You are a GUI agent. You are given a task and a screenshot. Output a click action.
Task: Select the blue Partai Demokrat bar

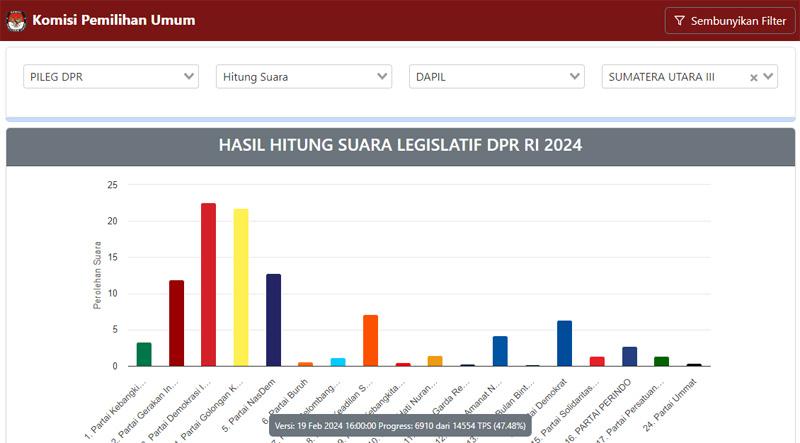point(564,343)
